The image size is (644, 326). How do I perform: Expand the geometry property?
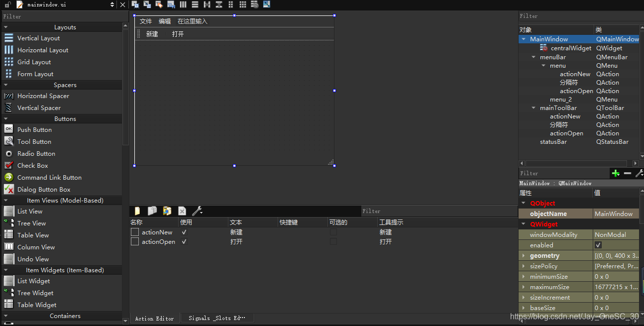coord(524,255)
